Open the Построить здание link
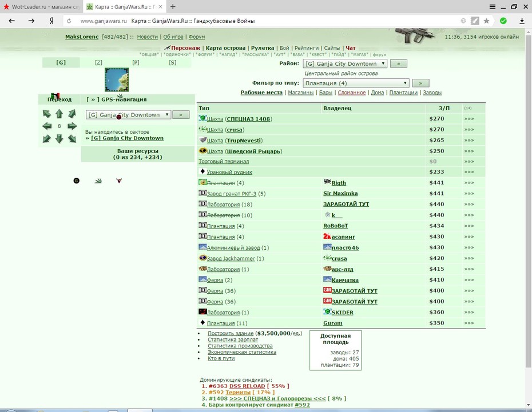Image resolution: width=532 pixels, height=412 pixels. 231,333
